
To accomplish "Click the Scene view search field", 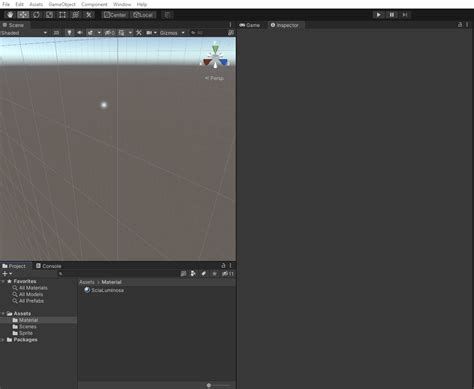I will click(207, 33).
